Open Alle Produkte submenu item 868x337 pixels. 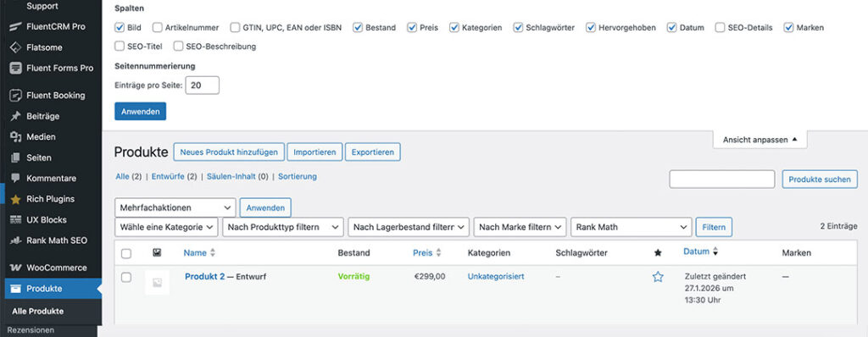click(37, 311)
